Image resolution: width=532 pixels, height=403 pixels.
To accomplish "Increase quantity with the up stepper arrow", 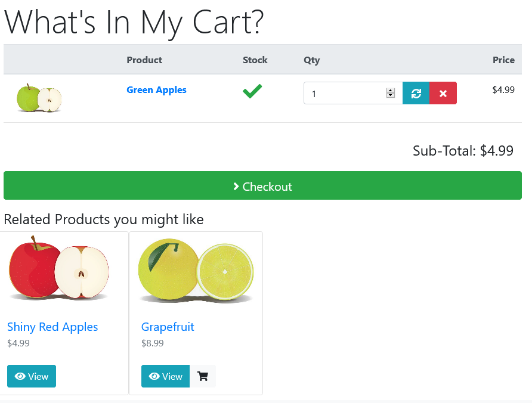I will pos(391,91).
